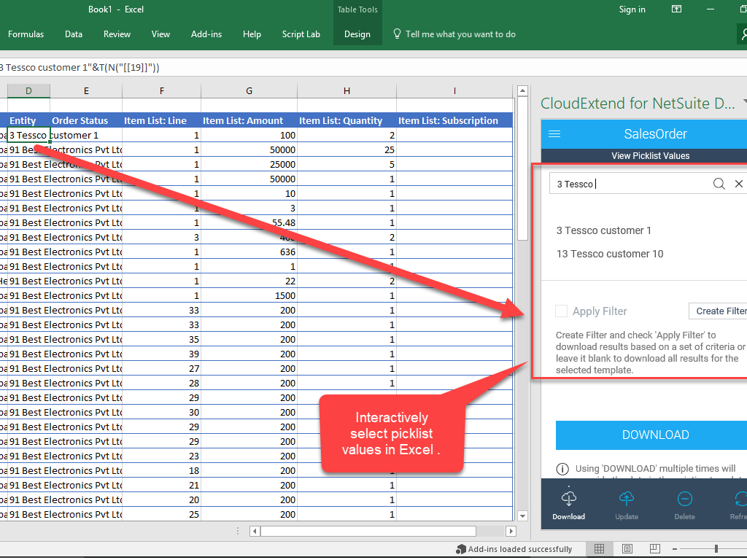Click 'Item List: Quantity' header cell
Image resolution: width=747 pixels, height=560 pixels.
tap(347, 120)
